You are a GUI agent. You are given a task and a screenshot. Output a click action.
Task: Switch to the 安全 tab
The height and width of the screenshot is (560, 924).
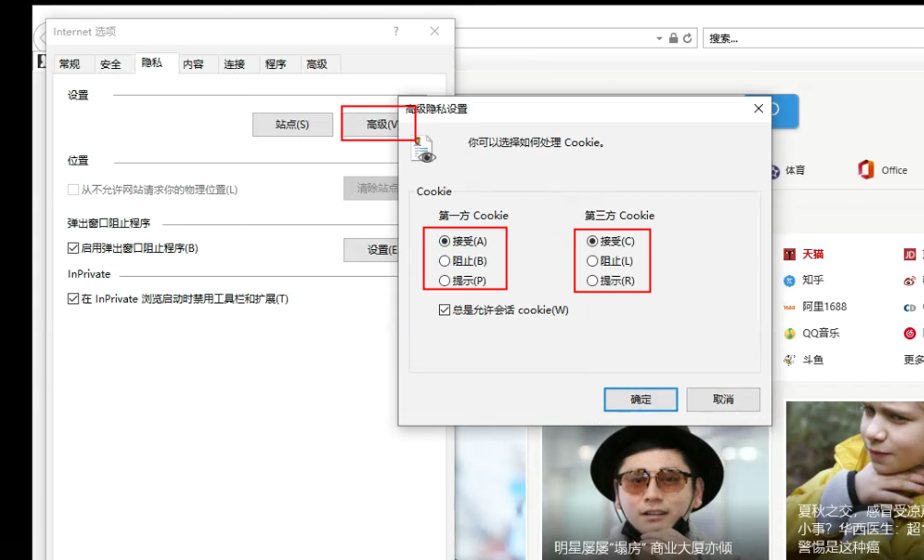tap(110, 64)
